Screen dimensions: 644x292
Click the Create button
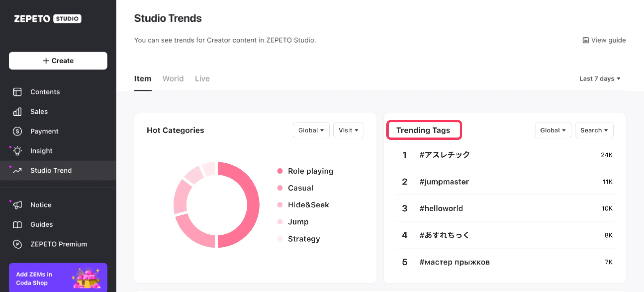point(58,61)
